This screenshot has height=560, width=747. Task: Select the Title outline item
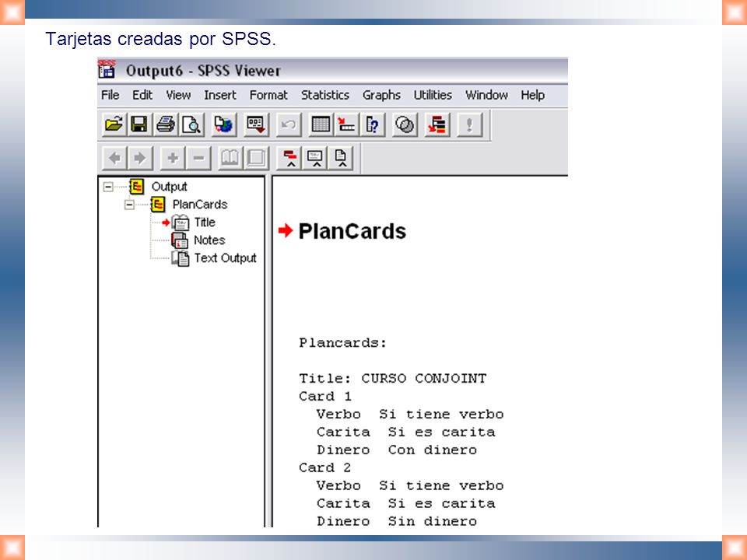(205, 222)
